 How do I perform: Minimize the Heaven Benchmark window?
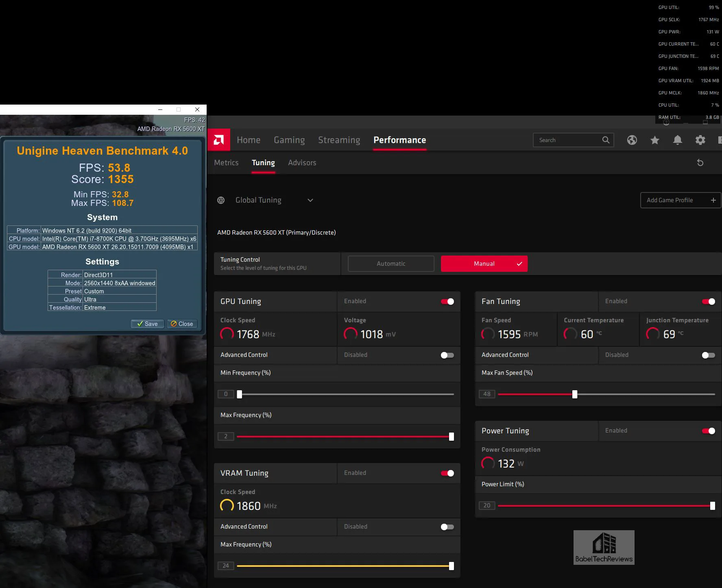click(160, 109)
